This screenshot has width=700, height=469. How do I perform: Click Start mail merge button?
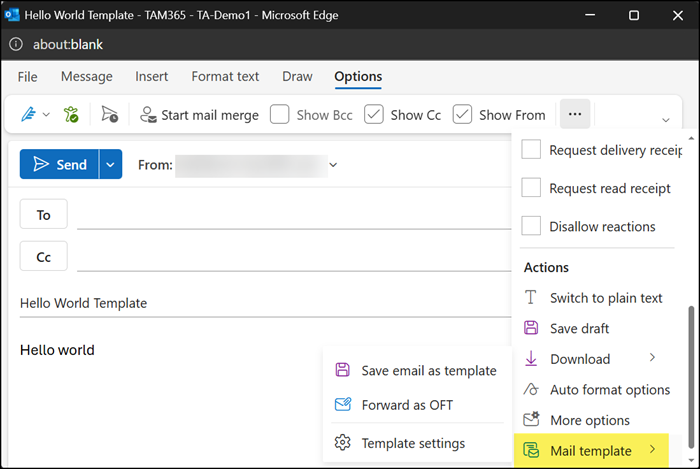[199, 115]
